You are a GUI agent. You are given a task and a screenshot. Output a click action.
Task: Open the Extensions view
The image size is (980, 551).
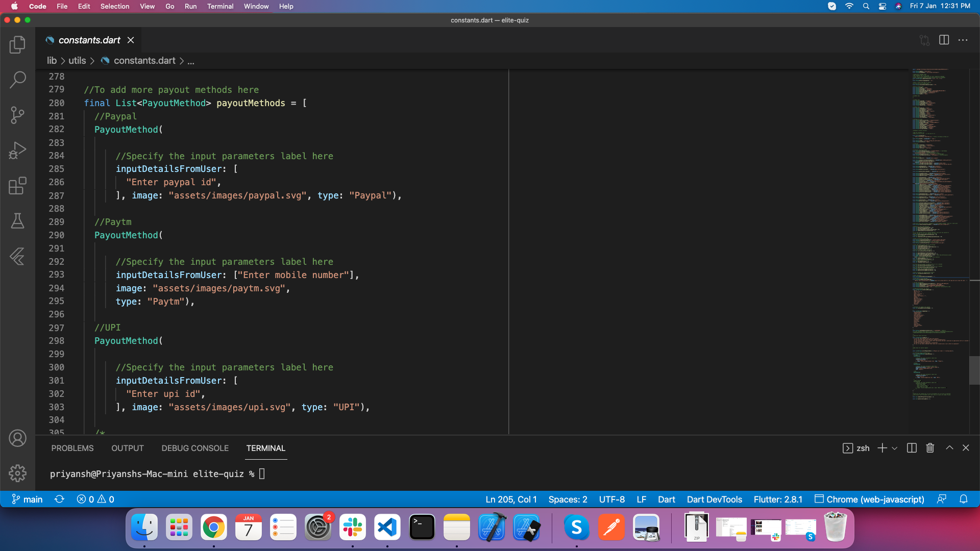tap(17, 186)
